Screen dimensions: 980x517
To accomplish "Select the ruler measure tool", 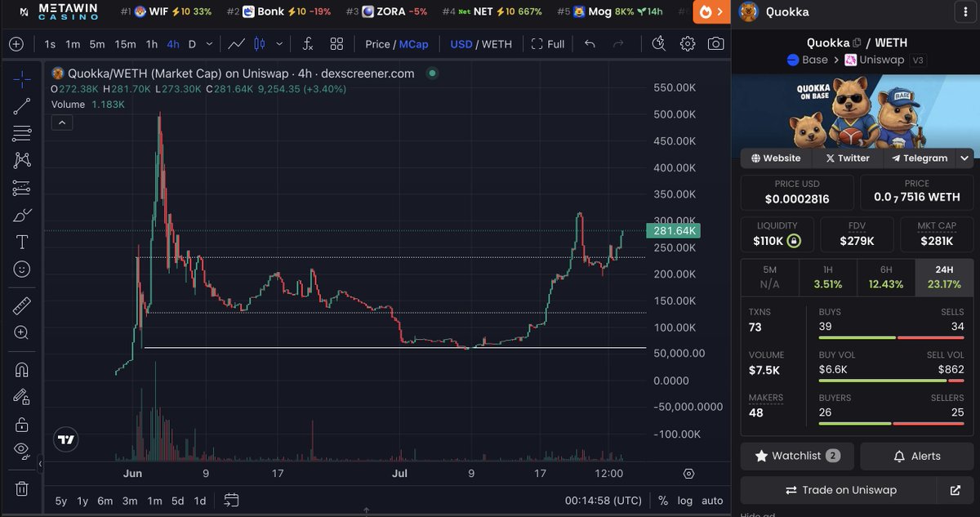I will (x=22, y=305).
